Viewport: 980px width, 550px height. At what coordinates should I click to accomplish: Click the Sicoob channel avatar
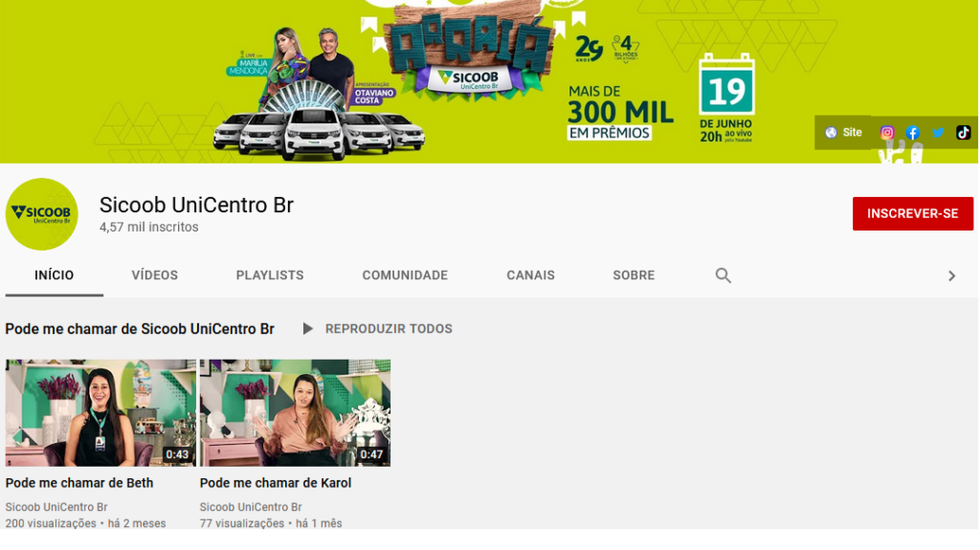42,214
